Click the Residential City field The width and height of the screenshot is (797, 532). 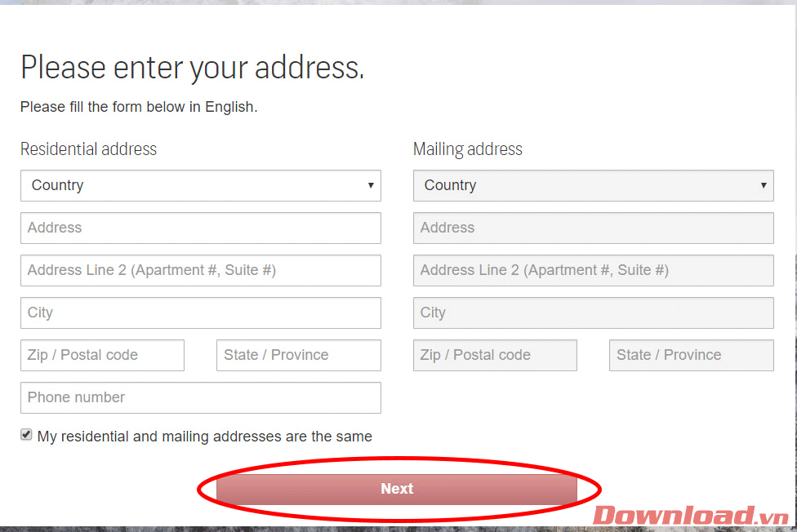tap(200, 313)
